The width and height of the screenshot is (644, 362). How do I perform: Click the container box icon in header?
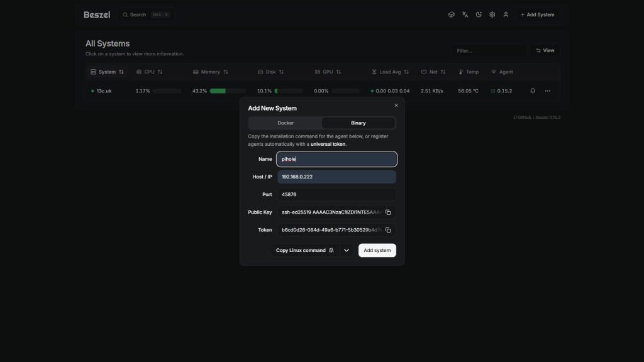451,14
